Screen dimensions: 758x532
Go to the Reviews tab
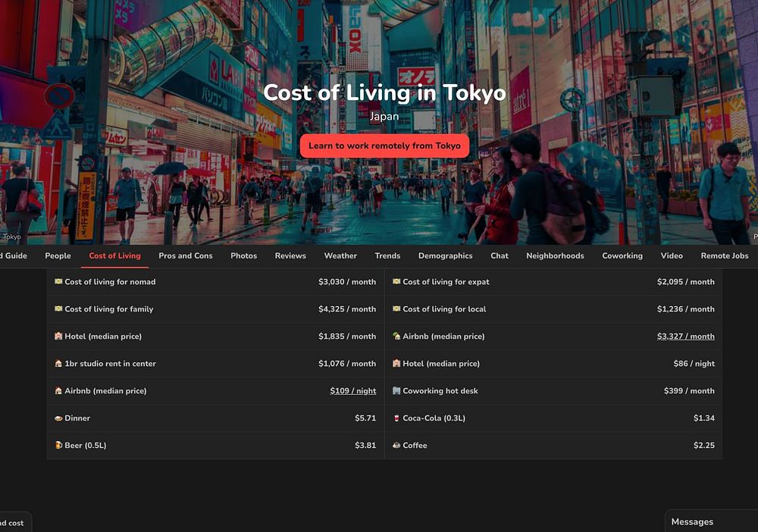[x=290, y=255]
